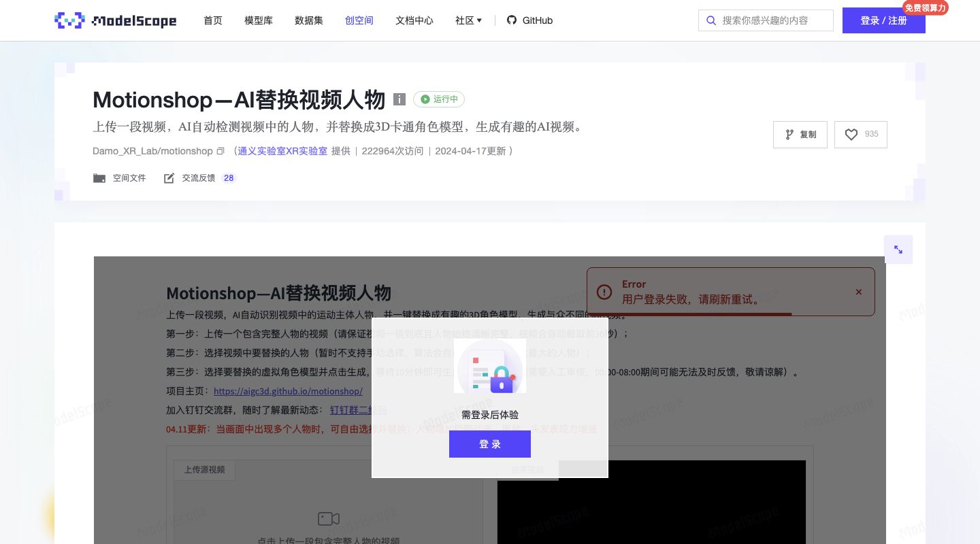
Task: Click the Motionshop—AI替换视频人物 page title
Action: click(x=239, y=100)
